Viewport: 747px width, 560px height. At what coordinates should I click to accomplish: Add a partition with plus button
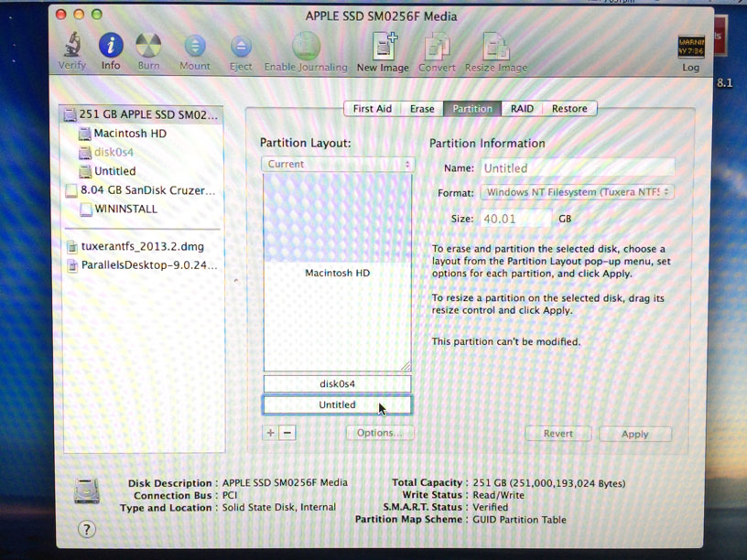[271, 433]
